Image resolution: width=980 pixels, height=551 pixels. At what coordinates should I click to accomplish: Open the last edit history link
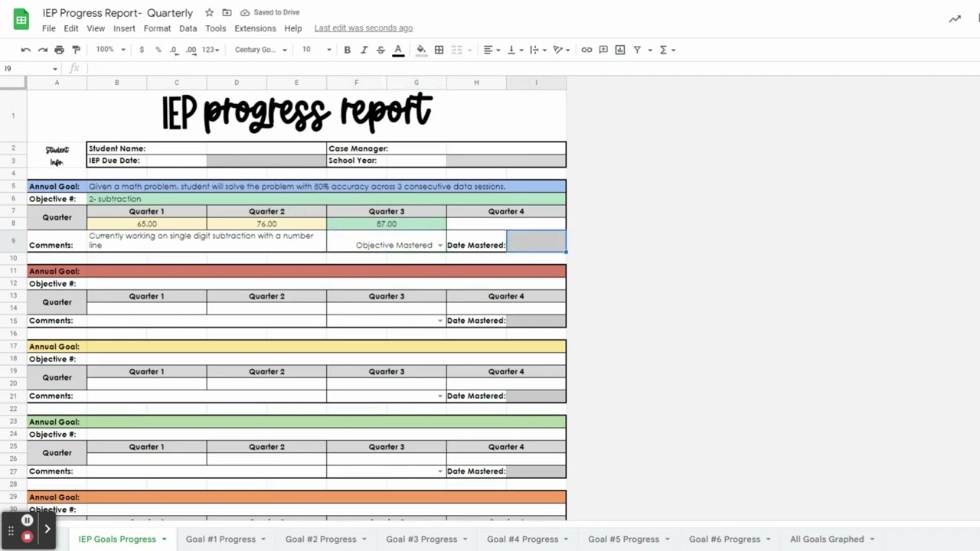364,28
